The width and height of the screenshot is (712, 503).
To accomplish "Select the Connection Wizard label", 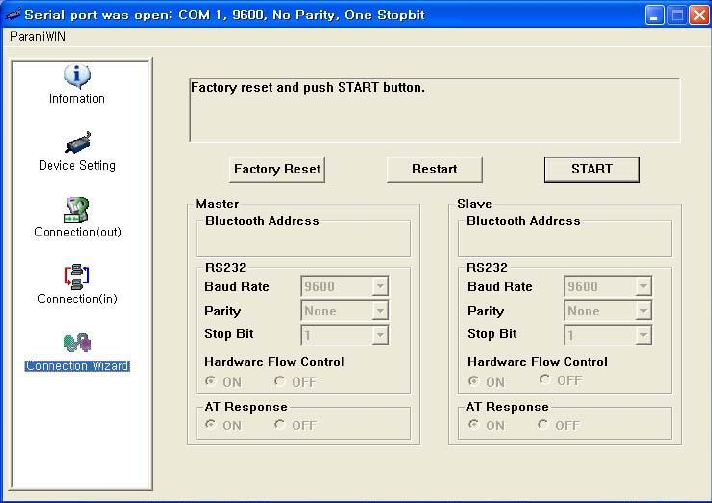I will tap(77, 366).
